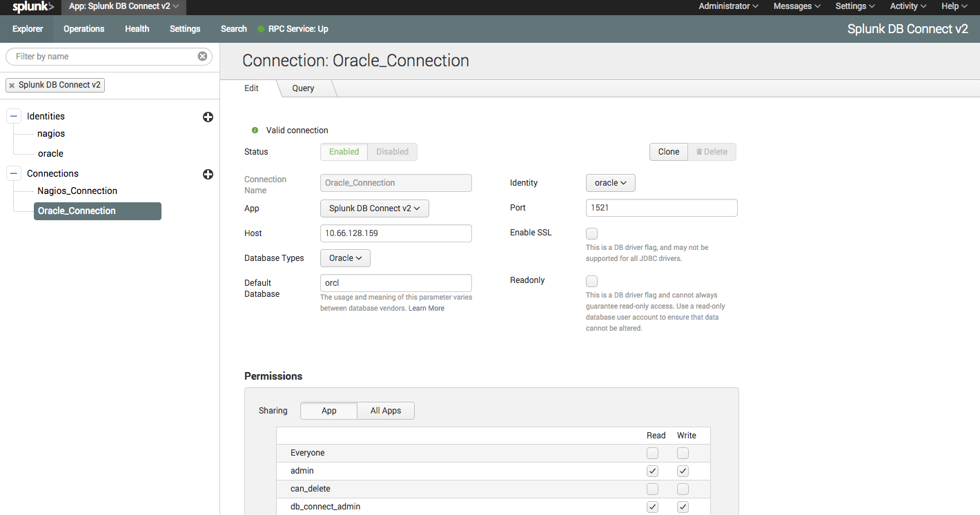Image resolution: width=980 pixels, height=515 pixels.
Task: Toggle the Enable SSL checkbox
Action: 591,233
